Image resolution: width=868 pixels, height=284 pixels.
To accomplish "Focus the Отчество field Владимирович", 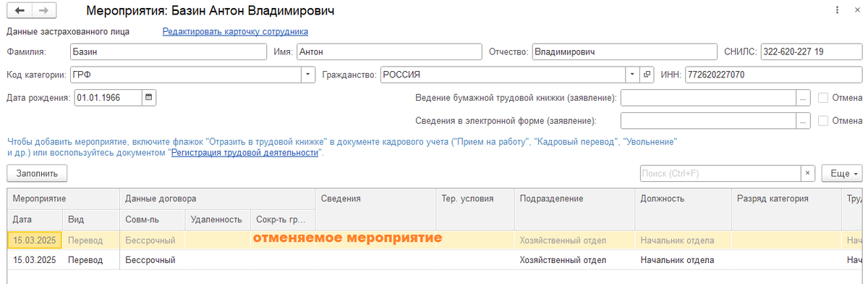I will pos(624,51).
